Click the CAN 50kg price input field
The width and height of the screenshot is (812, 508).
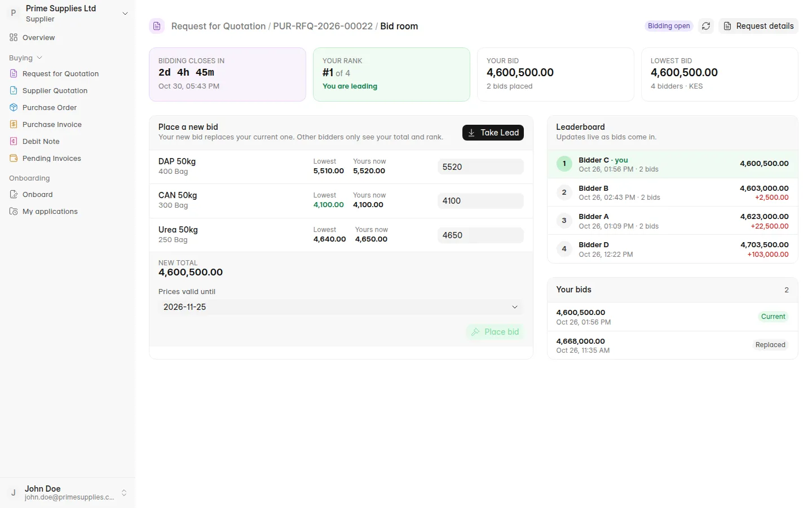pos(480,201)
